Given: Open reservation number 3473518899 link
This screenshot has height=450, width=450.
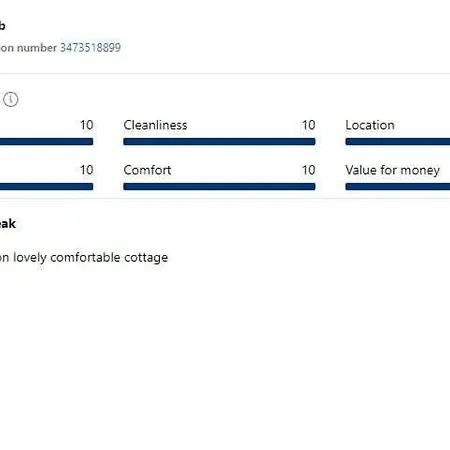Looking at the screenshot, I should [90, 48].
